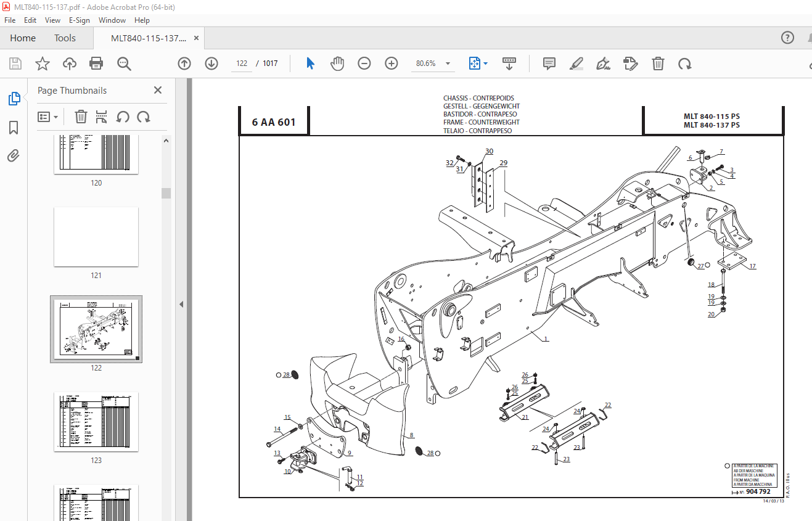The image size is (812, 521).
Task: Open the sign document pen tool
Action: [x=603, y=64]
